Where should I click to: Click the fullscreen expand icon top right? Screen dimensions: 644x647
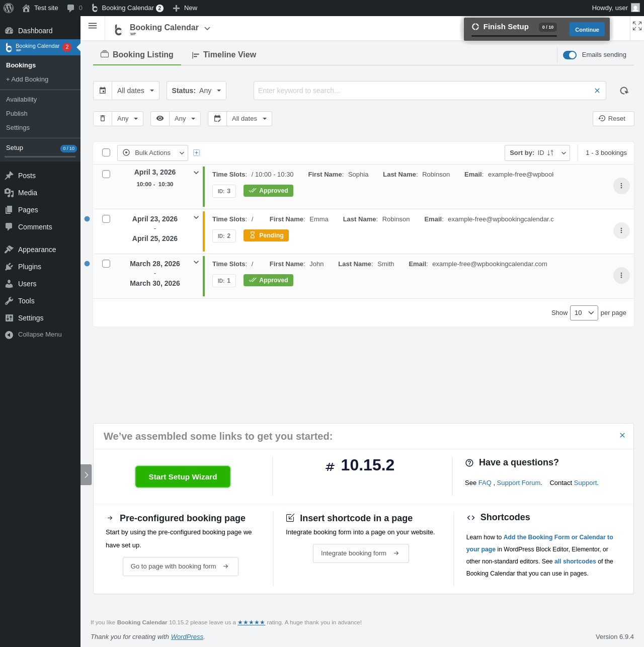pos(637,26)
